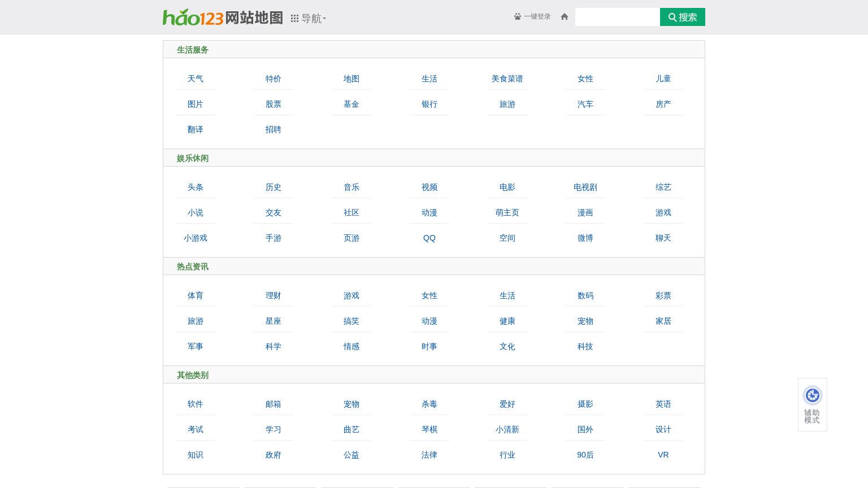Go to the home page icon
The width and height of the screenshot is (868, 488).
[564, 17]
